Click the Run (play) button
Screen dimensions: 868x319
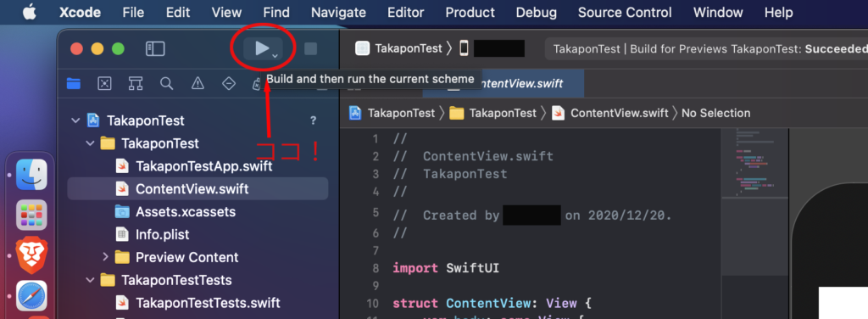(263, 48)
